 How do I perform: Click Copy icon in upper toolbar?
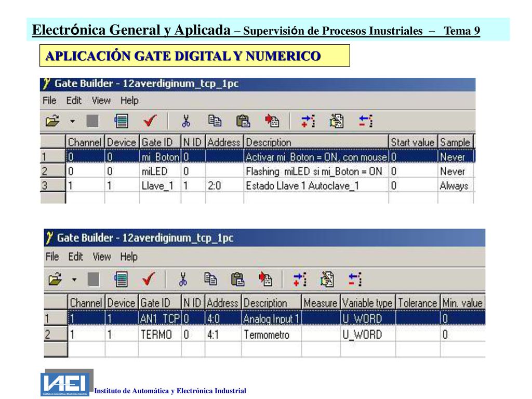215,121
